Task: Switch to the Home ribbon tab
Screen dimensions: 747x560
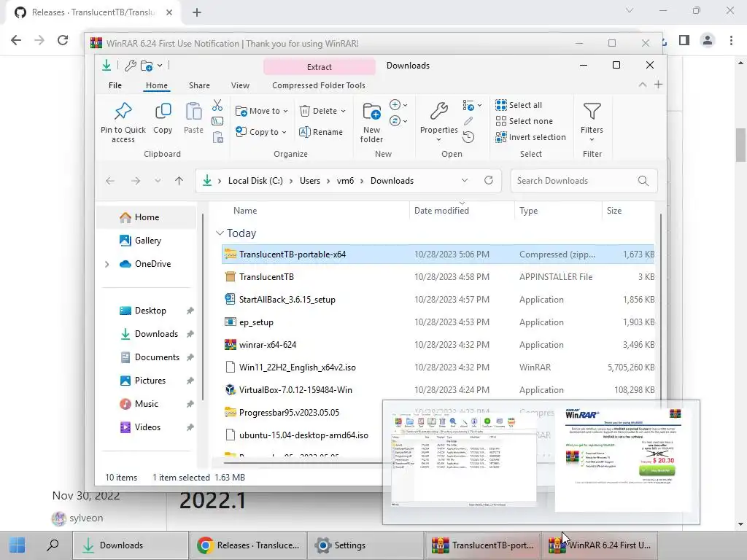Action: 157,85
